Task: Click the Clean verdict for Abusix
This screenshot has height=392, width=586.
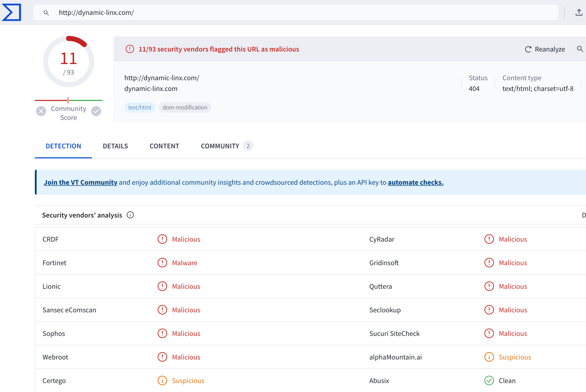Action: click(x=507, y=381)
